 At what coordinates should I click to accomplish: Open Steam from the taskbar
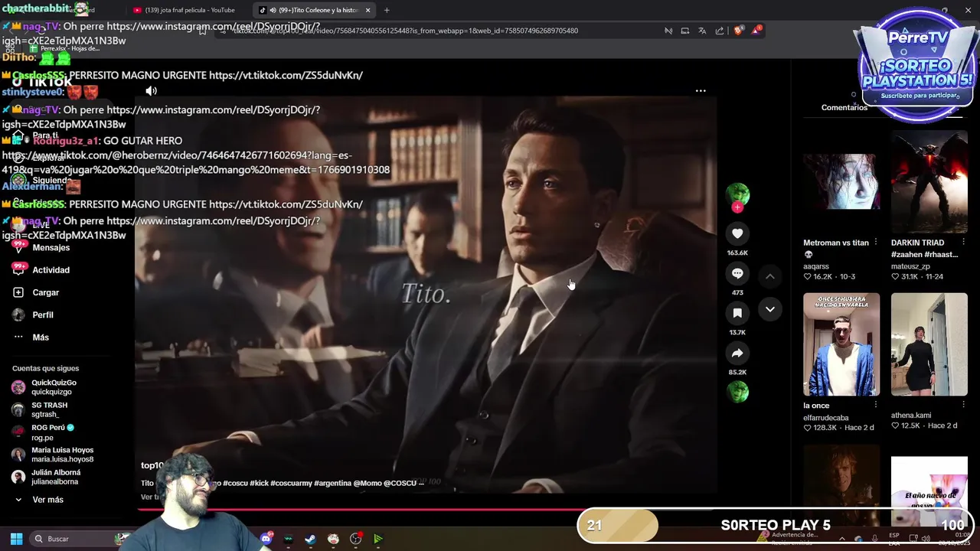pyautogui.click(x=310, y=539)
